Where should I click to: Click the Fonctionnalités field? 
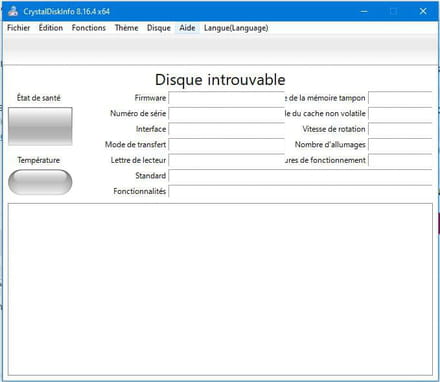[300, 191]
